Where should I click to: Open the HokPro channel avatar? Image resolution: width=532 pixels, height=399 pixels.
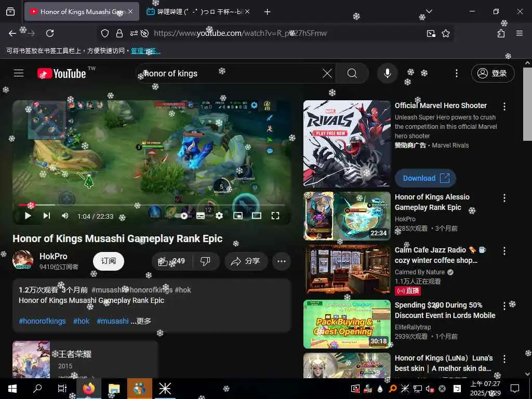[x=23, y=261]
